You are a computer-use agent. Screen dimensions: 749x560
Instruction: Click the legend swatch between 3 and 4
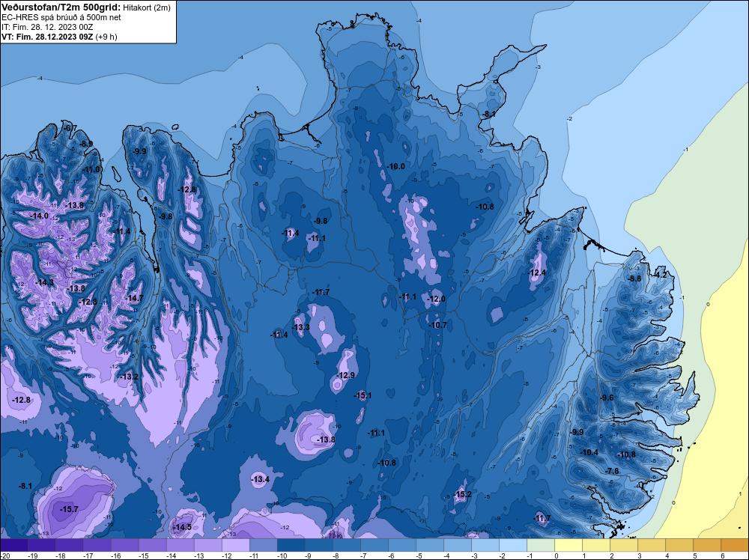coord(652,545)
